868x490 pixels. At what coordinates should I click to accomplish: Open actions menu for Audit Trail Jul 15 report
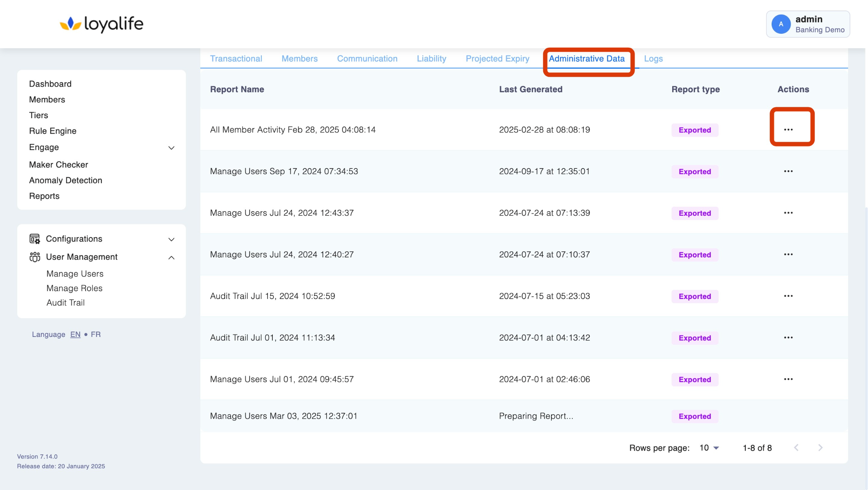[788, 296]
